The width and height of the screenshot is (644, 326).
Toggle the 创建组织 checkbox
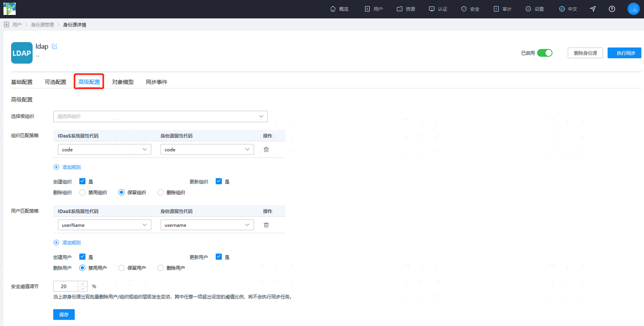pyautogui.click(x=82, y=181)
